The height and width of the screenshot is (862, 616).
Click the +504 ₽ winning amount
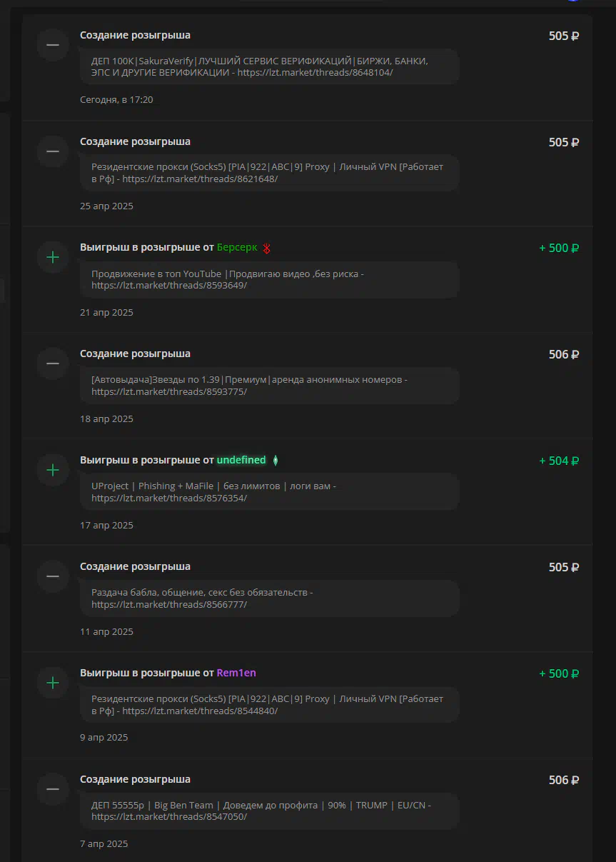(x=559, y=461)
